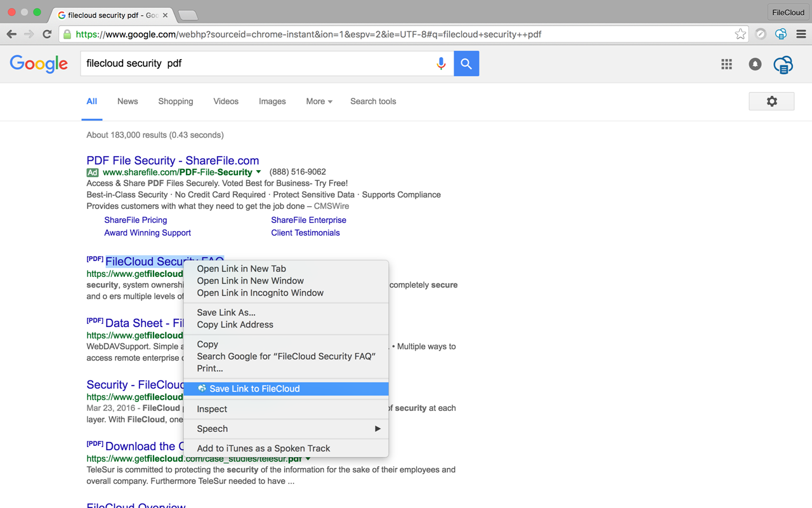Bookmark this page with the star icon
812x508 pixels.
coord(740,34)
